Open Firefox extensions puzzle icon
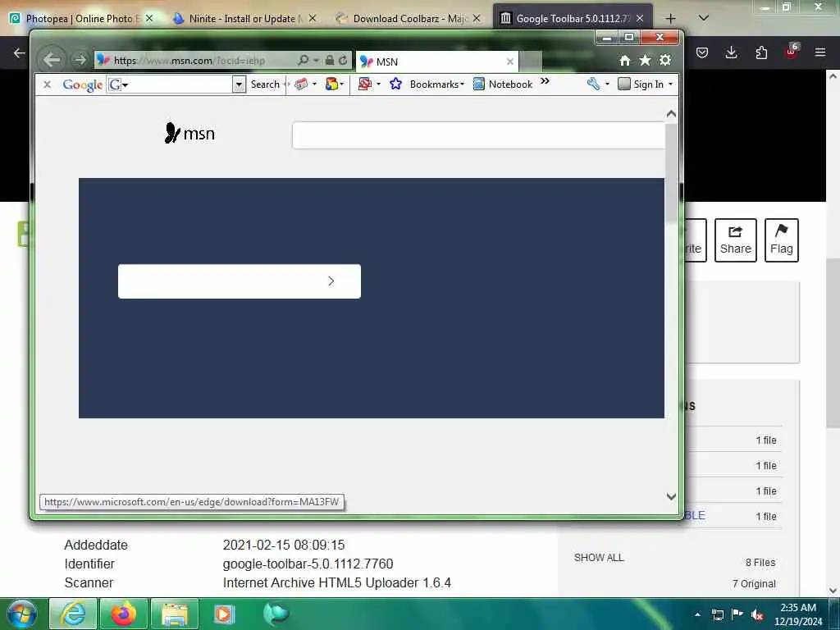840x630 pixels. 761,52
